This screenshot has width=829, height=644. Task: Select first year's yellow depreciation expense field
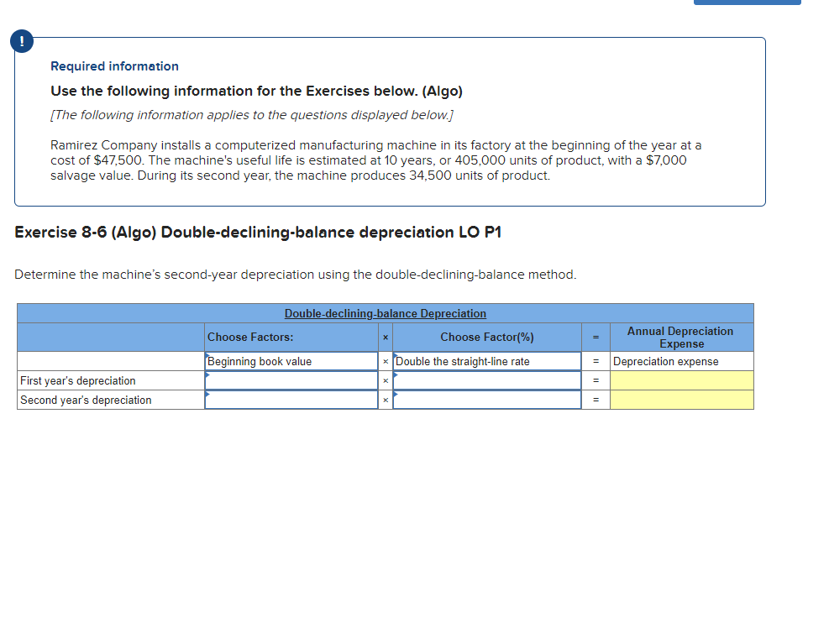click(680, 380)
